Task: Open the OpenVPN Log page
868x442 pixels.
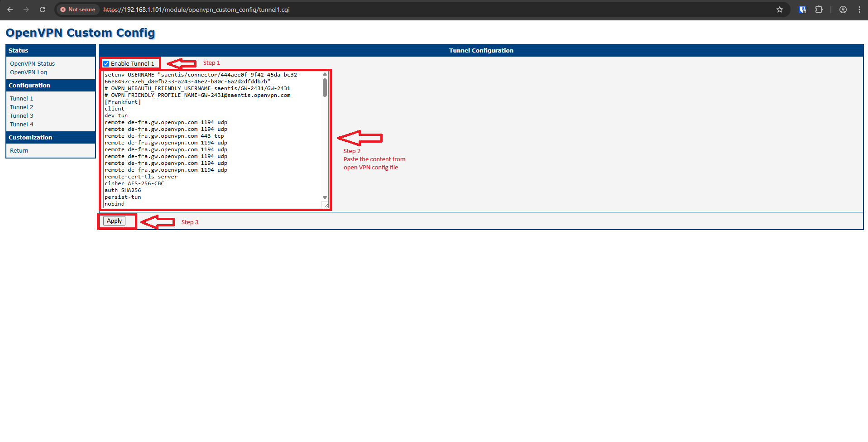Action: coord(29,72)
